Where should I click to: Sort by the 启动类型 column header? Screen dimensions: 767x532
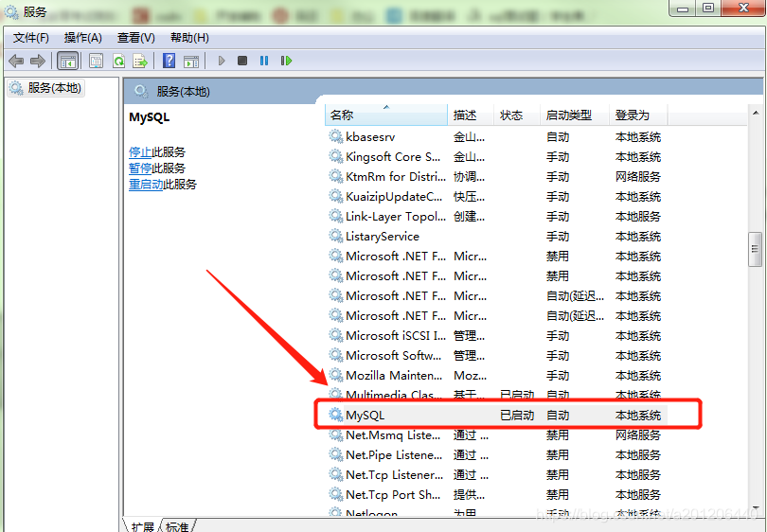574,115
